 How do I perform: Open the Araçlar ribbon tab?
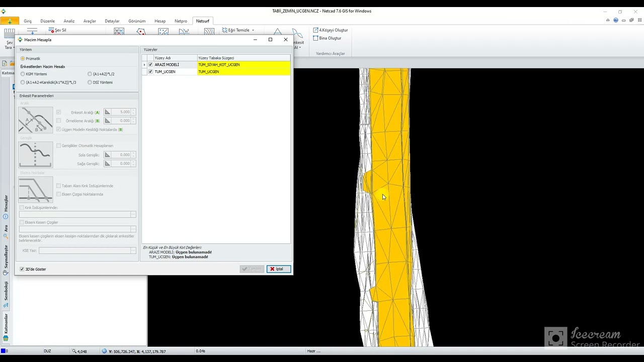click(90, 21)
